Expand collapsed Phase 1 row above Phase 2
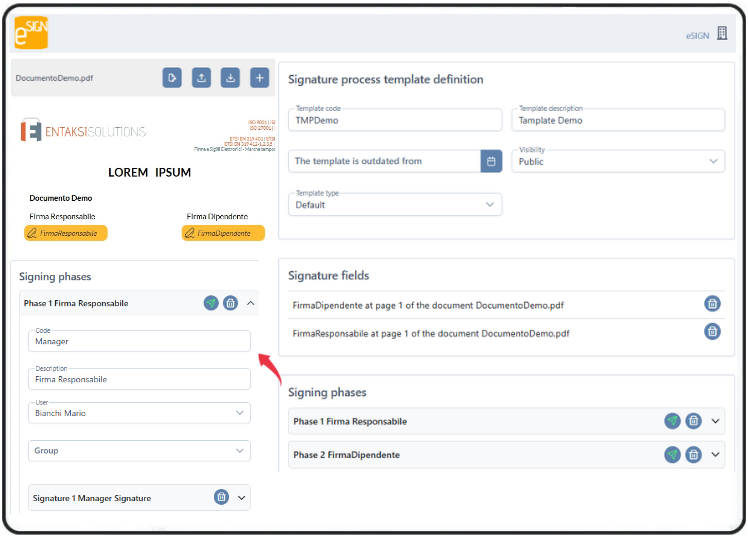The image size is (748, 540). (716, 421)
